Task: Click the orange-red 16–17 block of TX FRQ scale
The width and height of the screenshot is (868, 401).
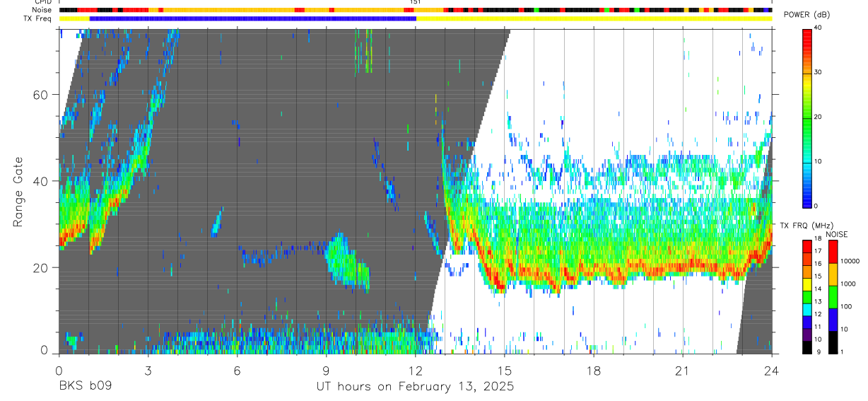Action: 807,259
